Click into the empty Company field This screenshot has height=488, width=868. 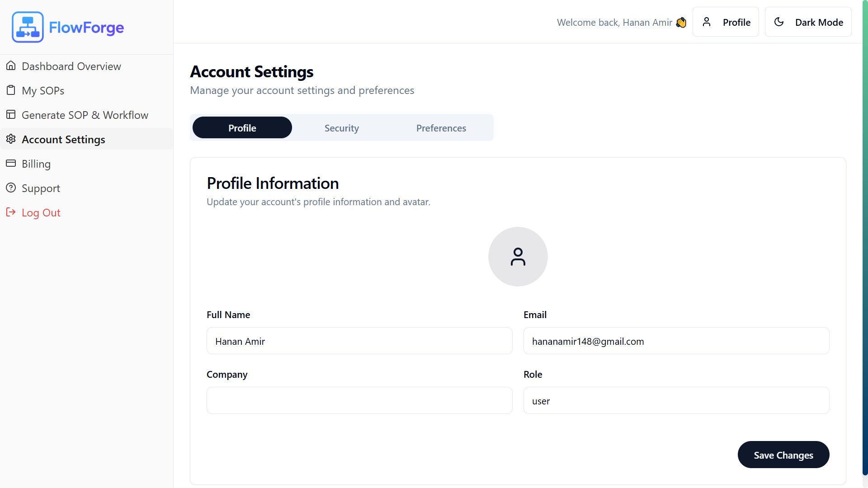click(359, 401)
